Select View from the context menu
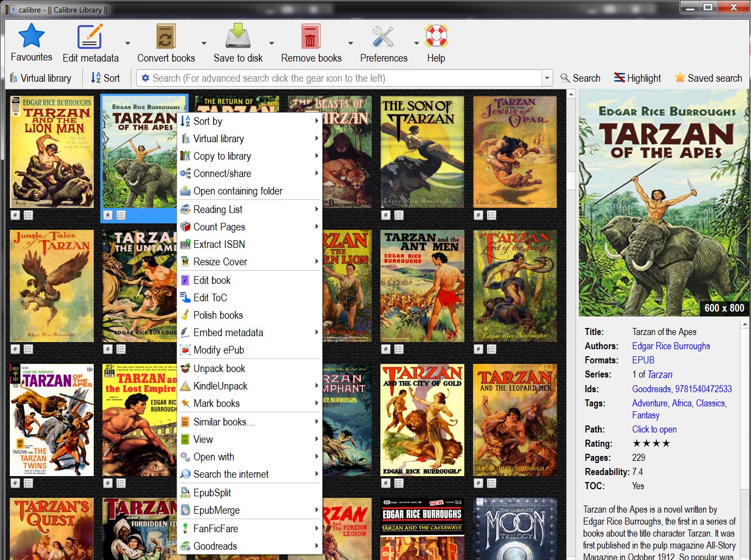This screenshot has width=751, height=560. [250, 440]
